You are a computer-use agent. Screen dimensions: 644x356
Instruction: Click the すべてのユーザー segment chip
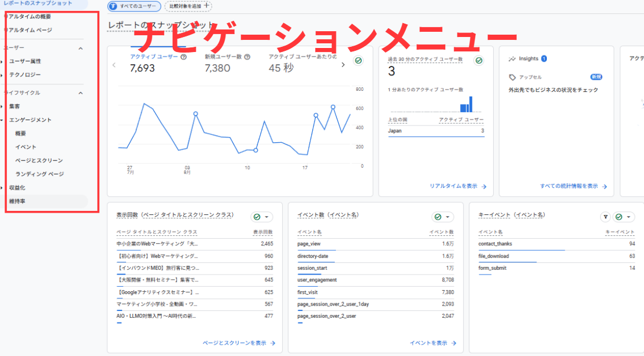pyautogui.click(x=134, y=6)
